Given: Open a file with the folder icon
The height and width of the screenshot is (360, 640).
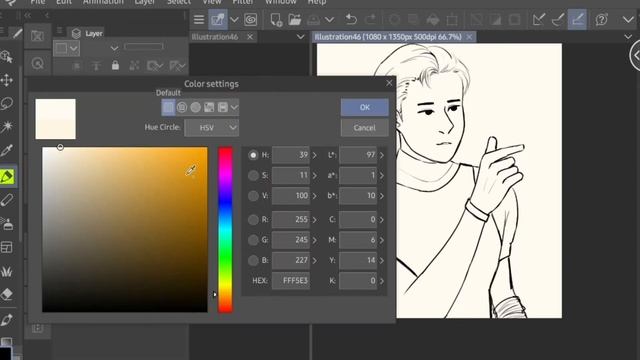Looking at the screenshot, I should point(294,20).
